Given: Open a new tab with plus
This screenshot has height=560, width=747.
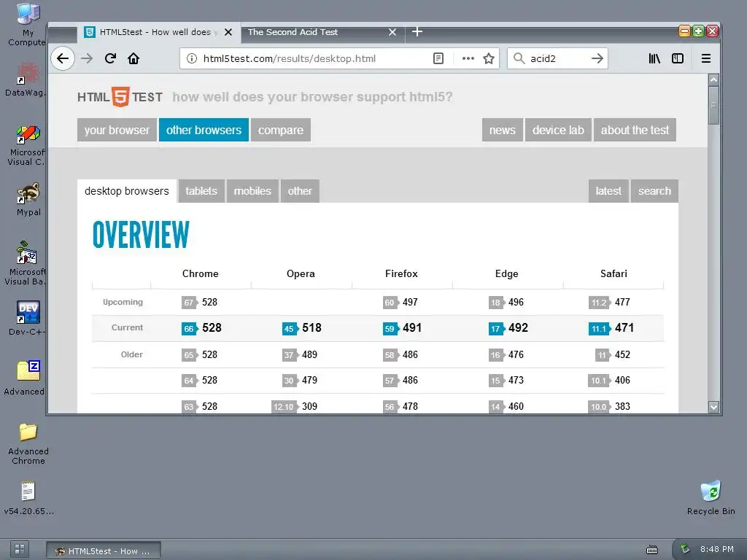Looking at the screenshot, I should click(x=417, y=31).
